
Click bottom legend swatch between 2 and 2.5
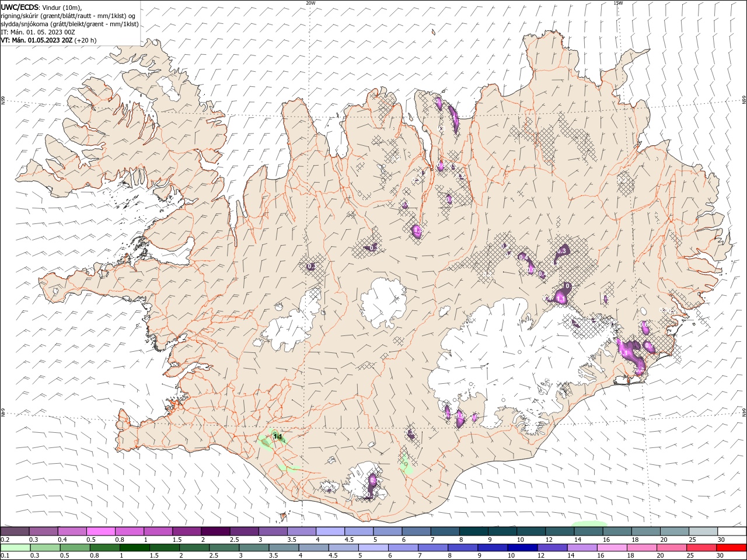point(194,548)
